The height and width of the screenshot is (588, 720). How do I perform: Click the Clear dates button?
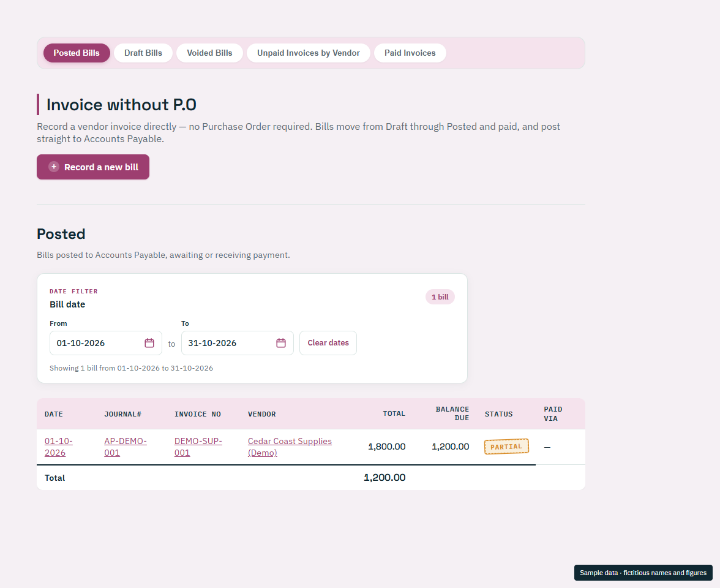328,343
